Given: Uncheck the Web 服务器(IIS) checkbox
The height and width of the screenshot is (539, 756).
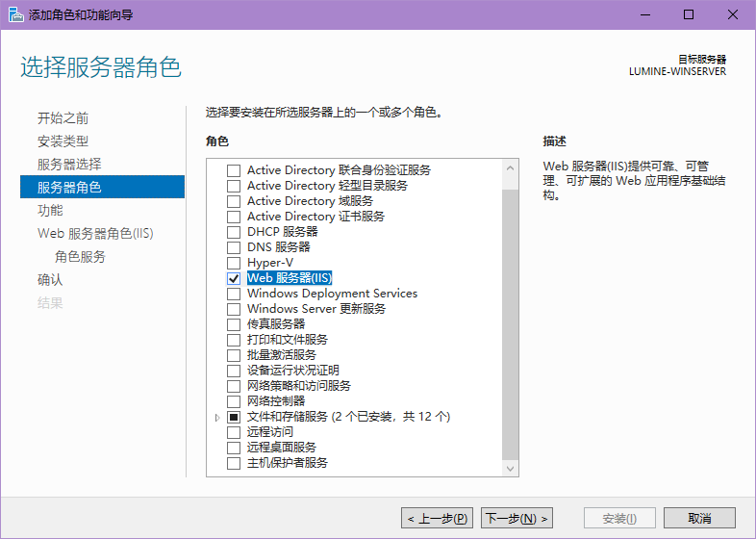Looking at the screenshot, I should point(233,278).
